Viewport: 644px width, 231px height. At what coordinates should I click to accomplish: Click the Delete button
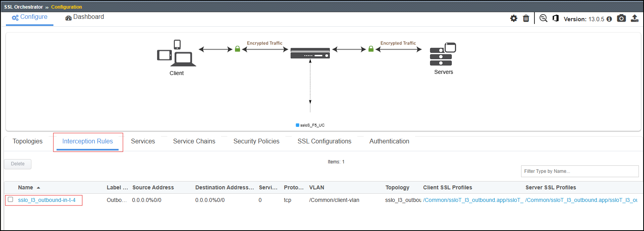(x=18, y=164)
